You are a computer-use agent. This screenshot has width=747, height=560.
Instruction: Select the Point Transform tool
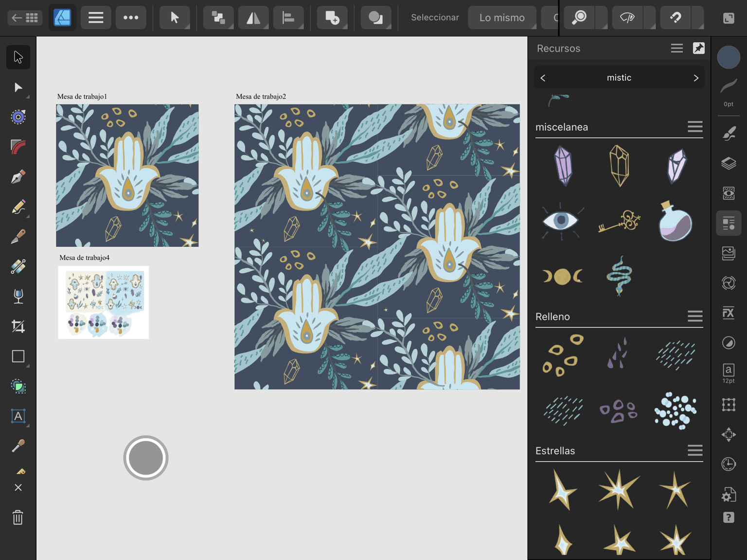18,117
